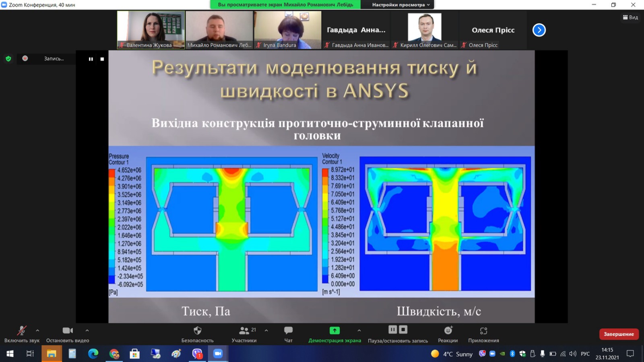
Task: Click the NVIDIA icon in system tray
Action: pyautogui.click(x=502, y=354)
